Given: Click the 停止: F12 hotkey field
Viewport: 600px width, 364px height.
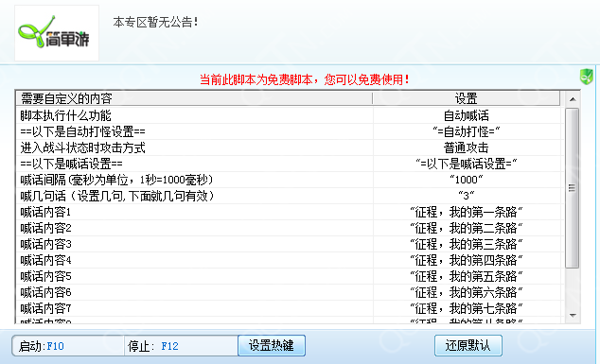Looking at the screenshot, I should pyautogui.click(x=181, y=346).
